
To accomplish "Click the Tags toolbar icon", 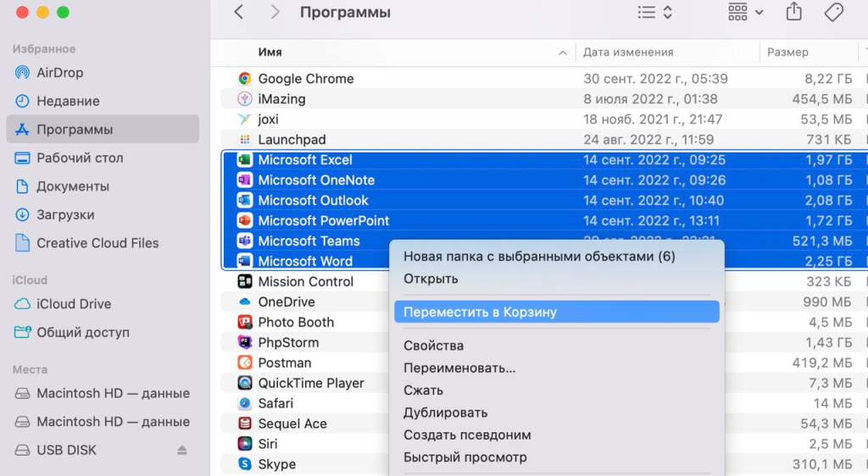I will pos(834,12).
